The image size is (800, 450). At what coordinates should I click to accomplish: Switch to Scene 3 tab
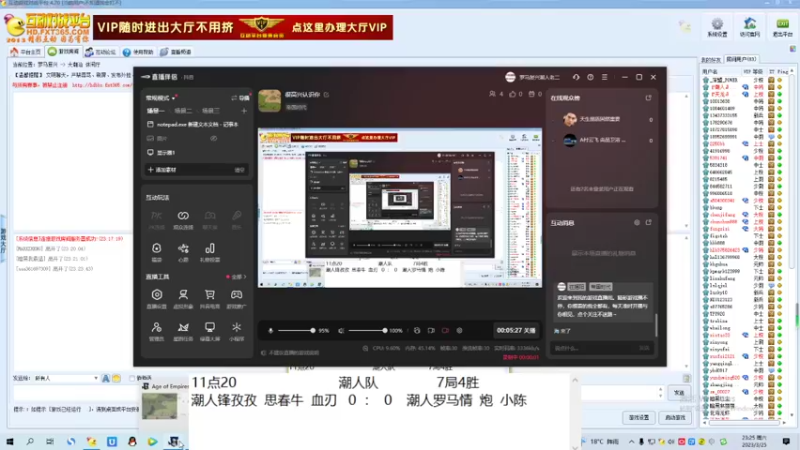click(x=211, y=111)
